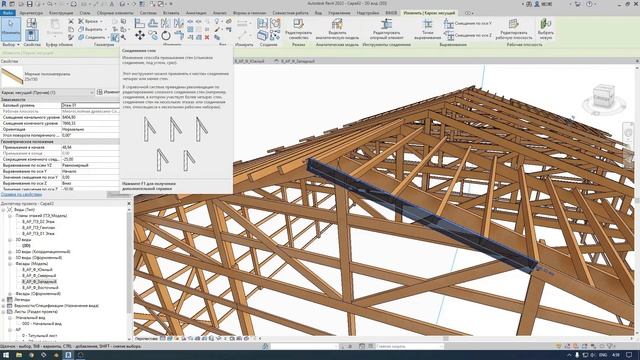The width and height of the screenshot is (640, 360).
Task: Click the Соединить join geometry tool
Action: 92,37
